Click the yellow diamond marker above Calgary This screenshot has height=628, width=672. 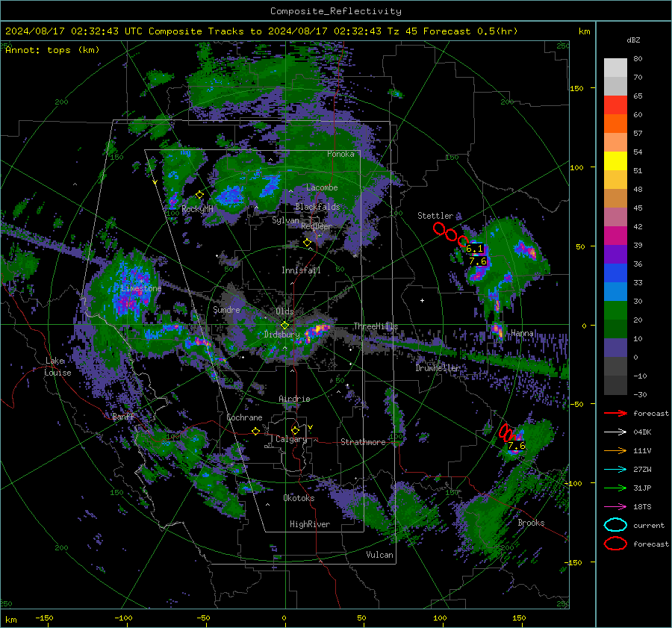click(295, 430)
